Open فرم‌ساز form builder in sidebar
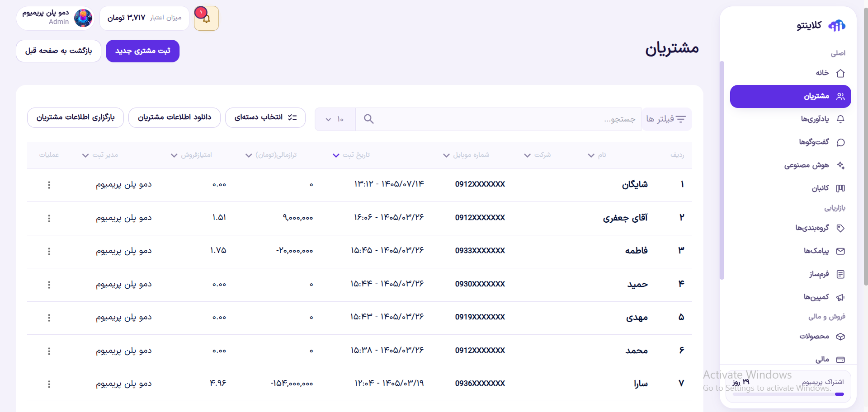 790,274
